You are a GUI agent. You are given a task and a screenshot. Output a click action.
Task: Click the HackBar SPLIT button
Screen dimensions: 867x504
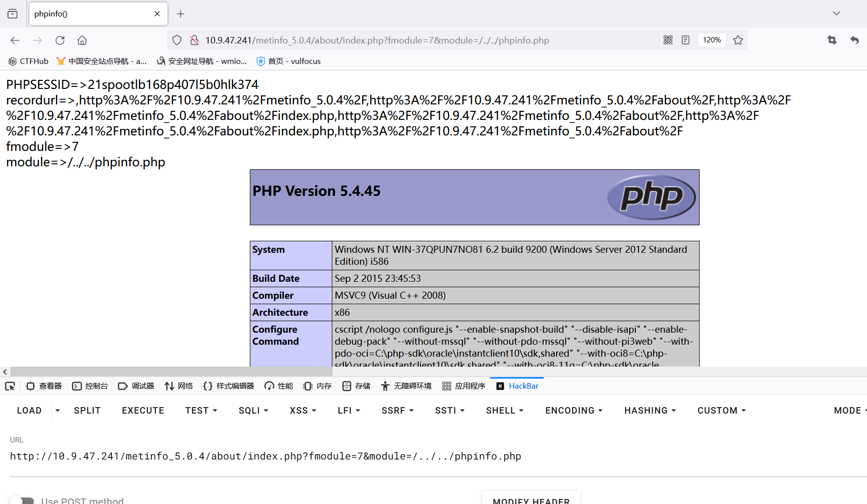point(87,411)
